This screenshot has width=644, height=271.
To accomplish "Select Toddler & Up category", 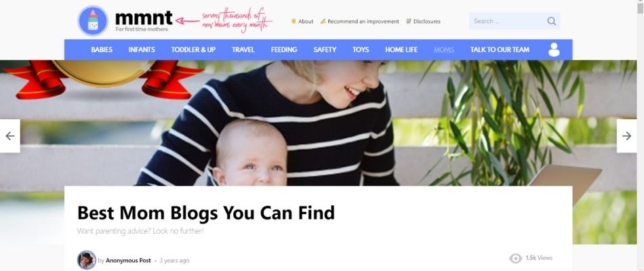I will [193, 49].
